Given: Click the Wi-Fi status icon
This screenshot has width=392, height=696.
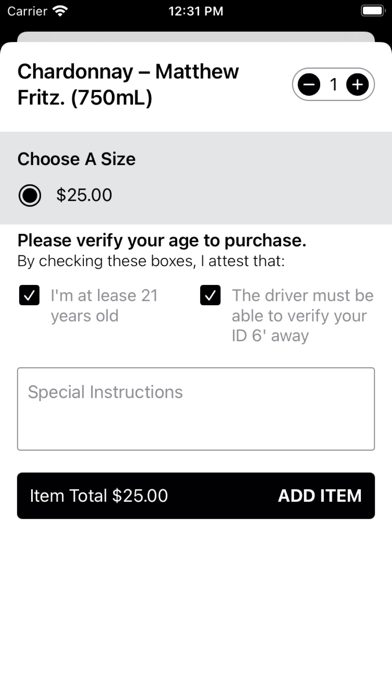Looking at the screenshot, I should pyautogui.click(x=60, y=11).
